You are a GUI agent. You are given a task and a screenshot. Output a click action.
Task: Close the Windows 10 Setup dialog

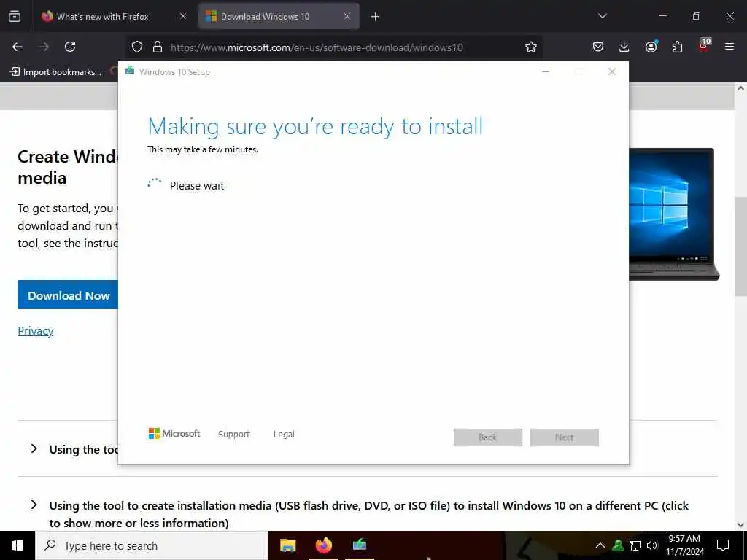(612, 72)
